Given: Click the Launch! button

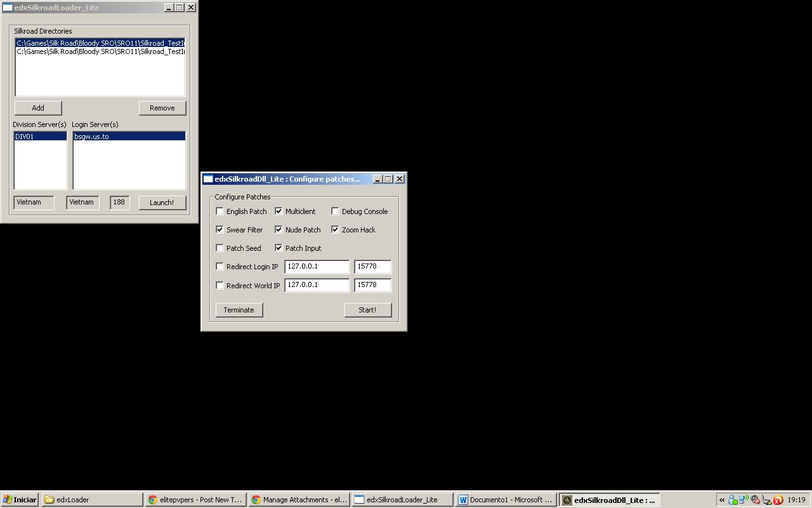Looking at the screenshot, I should (162, 203).
